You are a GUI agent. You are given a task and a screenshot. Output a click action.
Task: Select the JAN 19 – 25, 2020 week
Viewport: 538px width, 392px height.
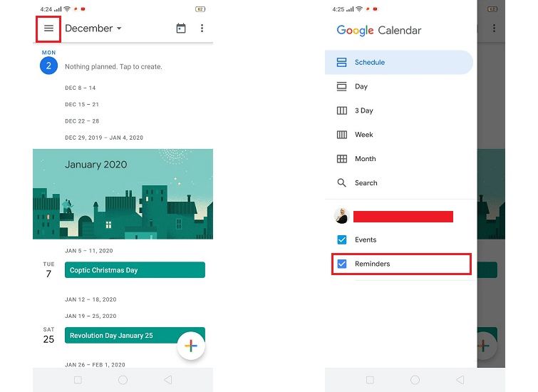click(x=90, y=316)
